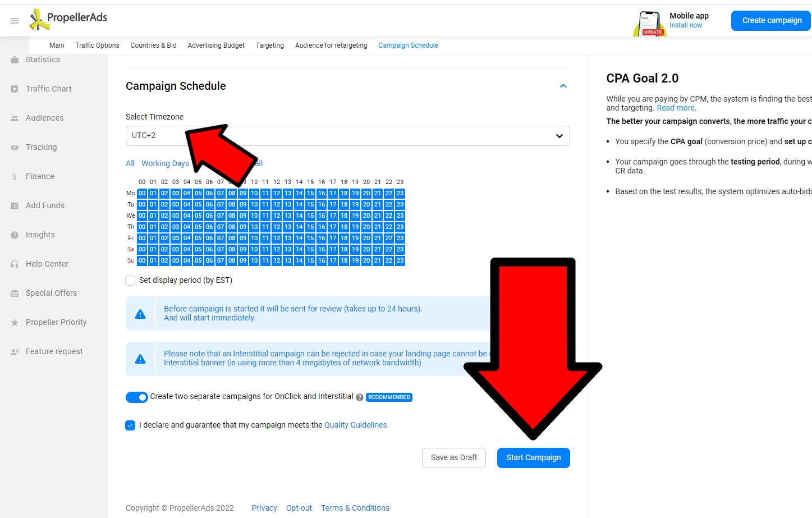Open Tracking eye icon in sidebar
812x518 pixels.
tap(15, 147)
